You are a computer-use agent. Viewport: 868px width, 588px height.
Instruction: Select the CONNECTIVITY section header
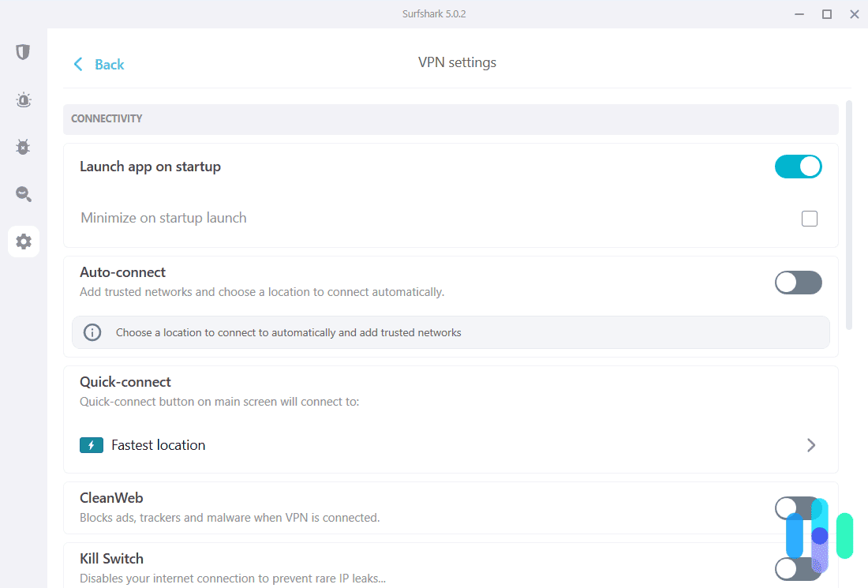[x=107, y=118]
